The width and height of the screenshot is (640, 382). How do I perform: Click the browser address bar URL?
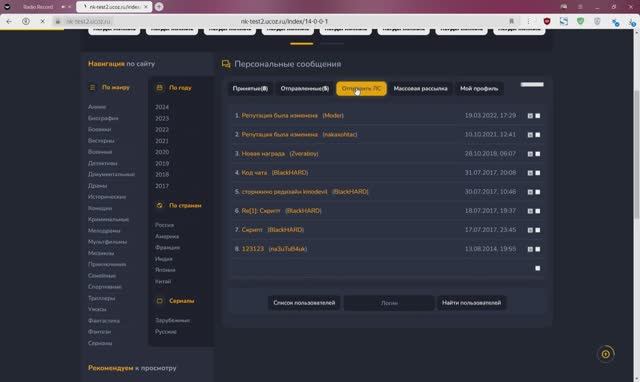(x=284, y=21)
